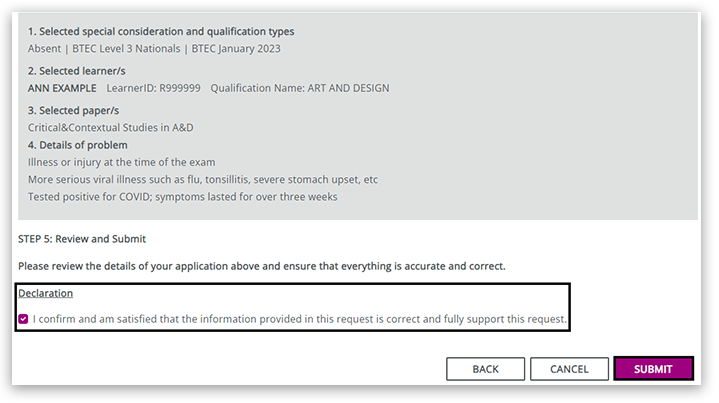Screen dimensions: 719x403
Task: Select learner name ANN EXAMPLE
Action: 62,88
